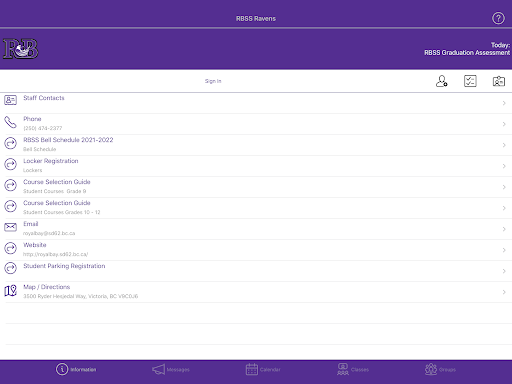
Task: Expand the Bell Schedule row chevron
Action: click(x=504, y=145)
